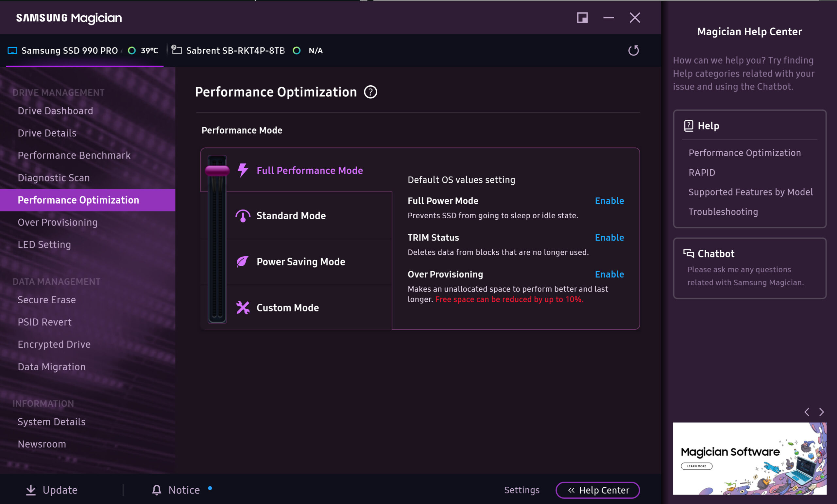Choose Standard Mode option
The image size is (837, 504).
(x=291, y=216)
